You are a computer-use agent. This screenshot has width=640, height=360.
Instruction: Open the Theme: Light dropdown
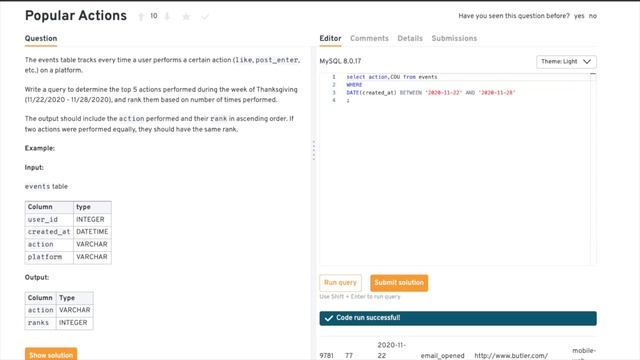(x=566, y=62)
